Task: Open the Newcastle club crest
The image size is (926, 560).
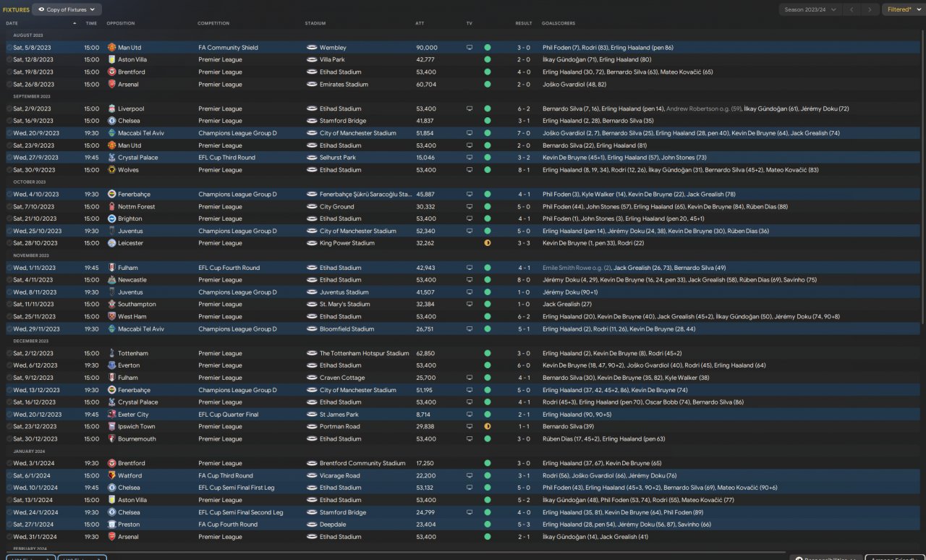Action: point(111,280)
